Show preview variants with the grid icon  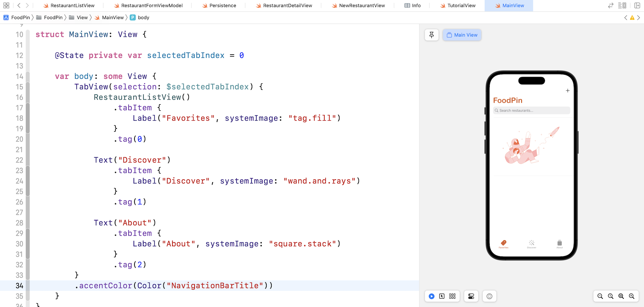[x=452, y=296]
